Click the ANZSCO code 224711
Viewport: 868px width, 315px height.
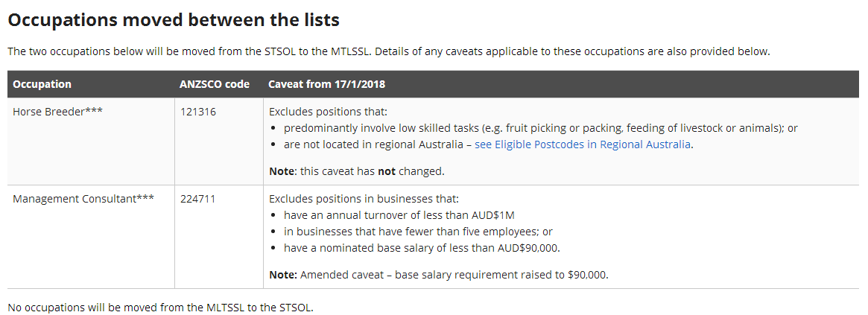(197, 199)
